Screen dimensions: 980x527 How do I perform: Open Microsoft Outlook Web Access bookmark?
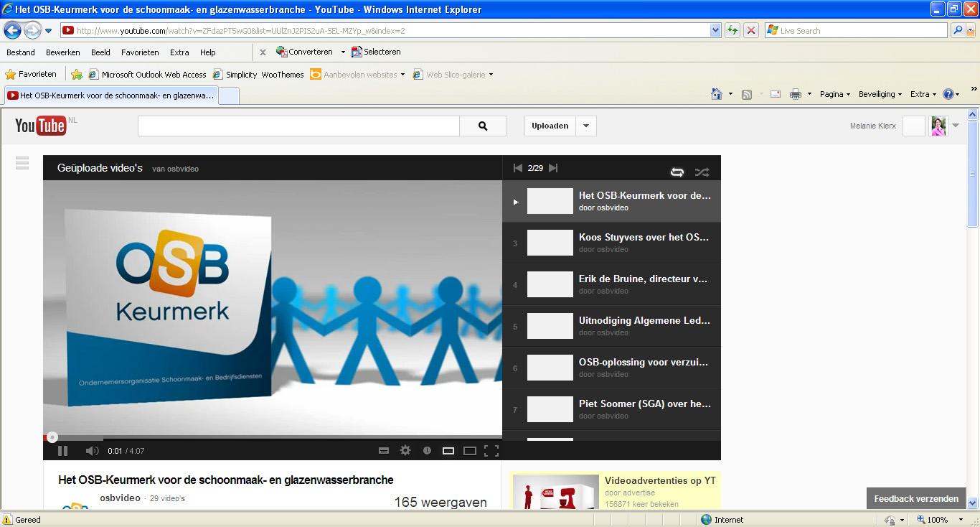(147, 75)
